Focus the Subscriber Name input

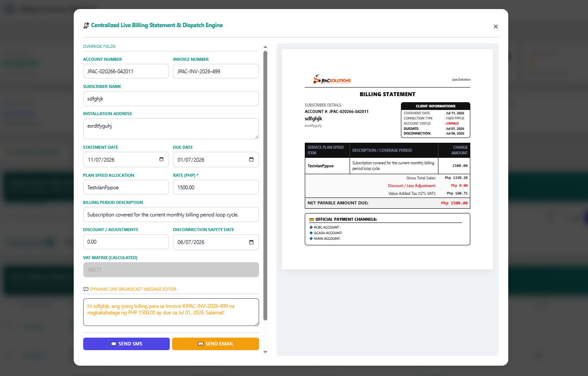click(171, 98)
